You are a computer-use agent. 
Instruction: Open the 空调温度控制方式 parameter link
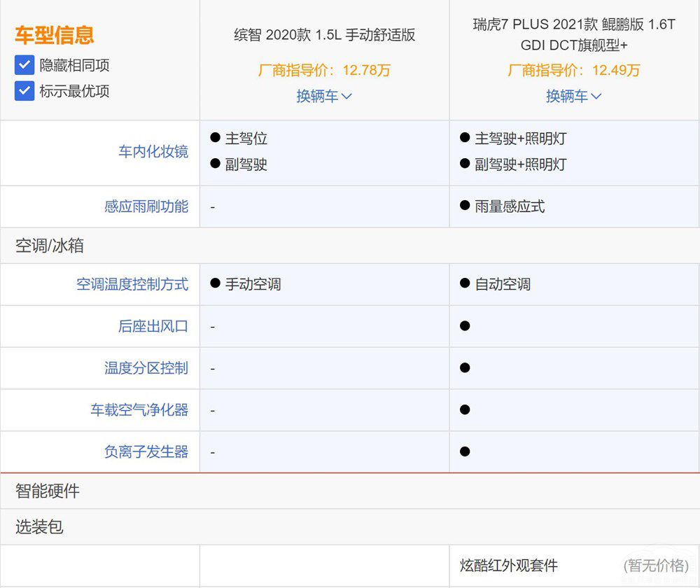132,284
